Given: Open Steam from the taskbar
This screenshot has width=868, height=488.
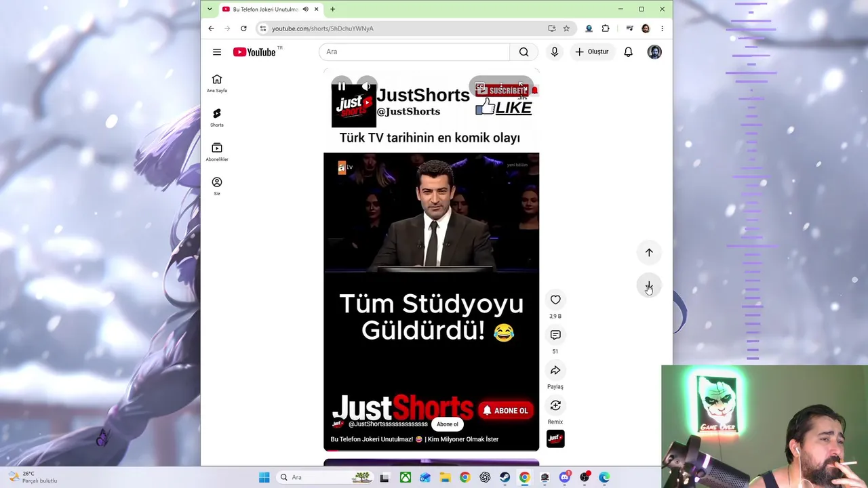Looking at the screenshot, I should click(505, 477).
